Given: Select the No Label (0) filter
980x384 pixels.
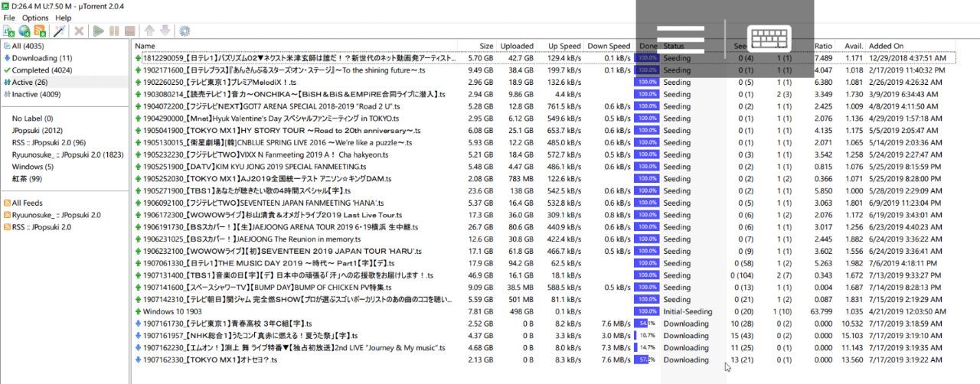Looking at the screenshot, I should 33,119.
